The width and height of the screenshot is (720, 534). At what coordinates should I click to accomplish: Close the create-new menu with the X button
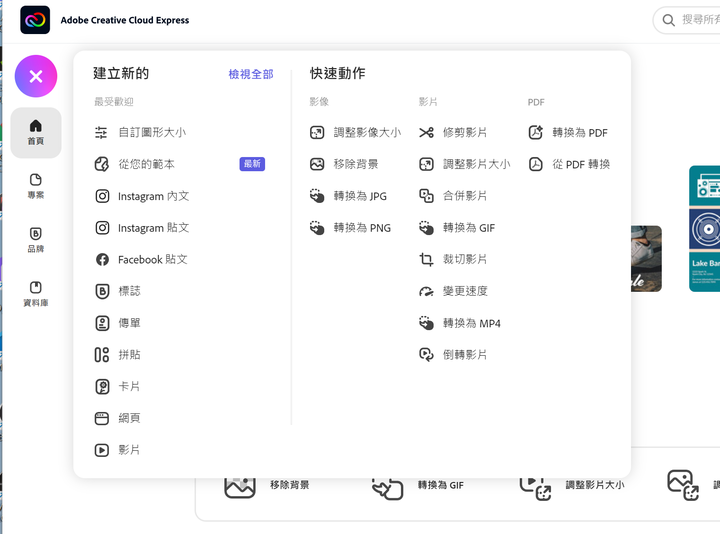[36, 76]
